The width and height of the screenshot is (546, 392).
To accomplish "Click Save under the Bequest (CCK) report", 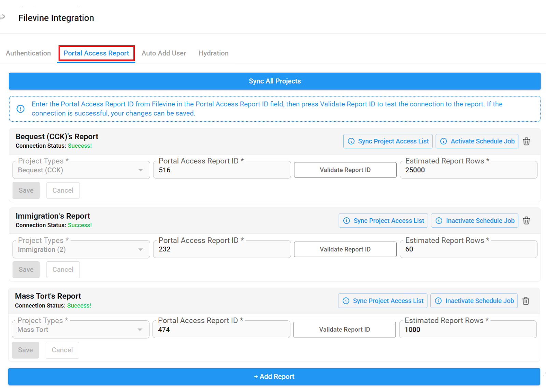I will [x=26, y=190].
